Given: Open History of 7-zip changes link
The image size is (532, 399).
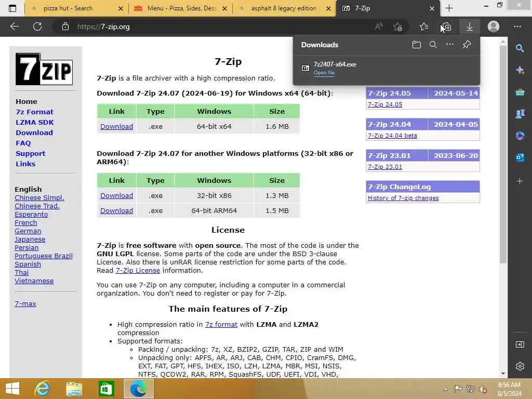Looking at the screenshot, I should (x=403, y=198).
